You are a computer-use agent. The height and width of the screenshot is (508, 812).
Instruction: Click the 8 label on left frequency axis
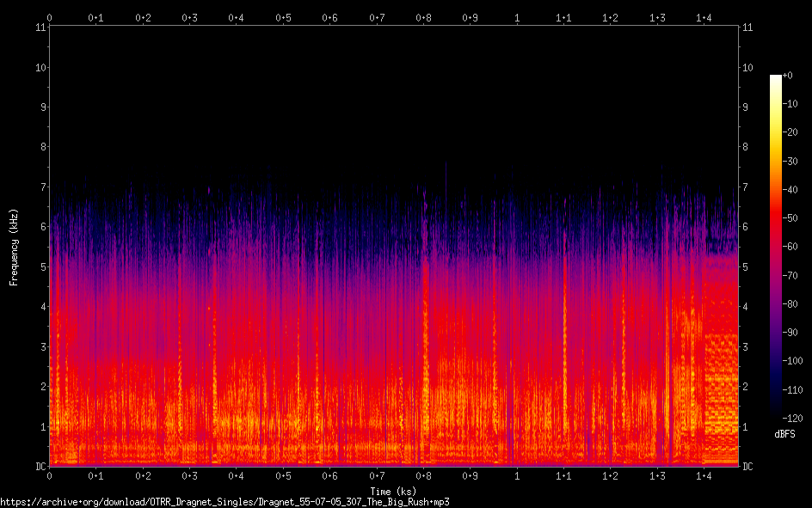pos(42,147)
